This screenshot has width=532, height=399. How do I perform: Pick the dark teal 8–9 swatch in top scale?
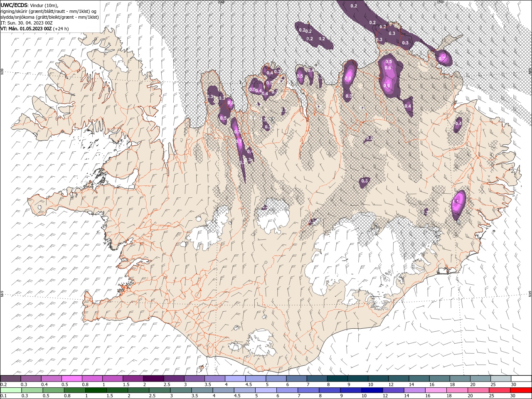click(x=337, y=379)
